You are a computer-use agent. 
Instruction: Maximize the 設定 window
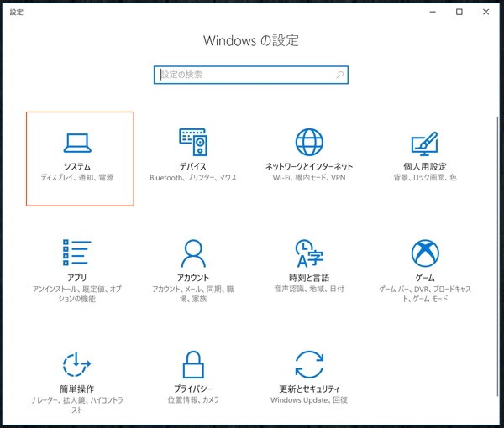click(x=459, y=13)
